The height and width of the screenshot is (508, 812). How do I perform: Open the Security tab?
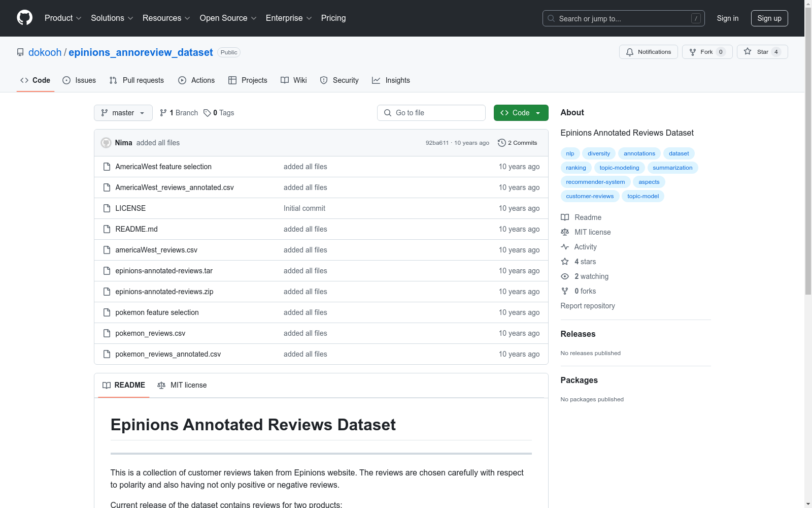coord(340,80)
